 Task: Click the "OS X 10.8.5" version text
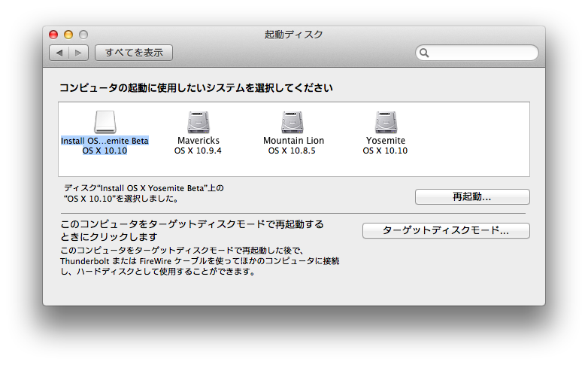[292, 151]
